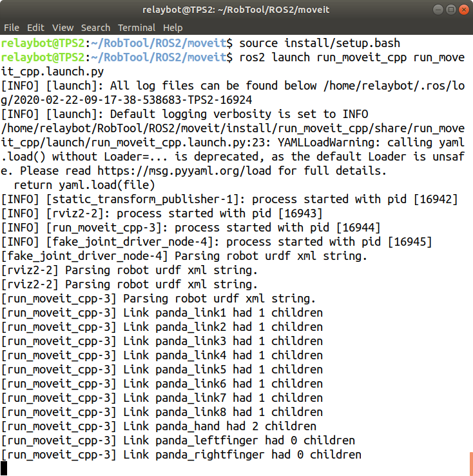473x476 pixels.
Task: Click the 'Link panda_link3 had 1 children' line
Action: coord(162,341)
